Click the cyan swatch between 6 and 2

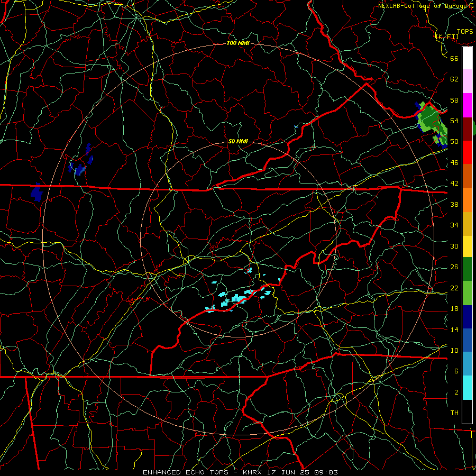click(x=467, y=388)
